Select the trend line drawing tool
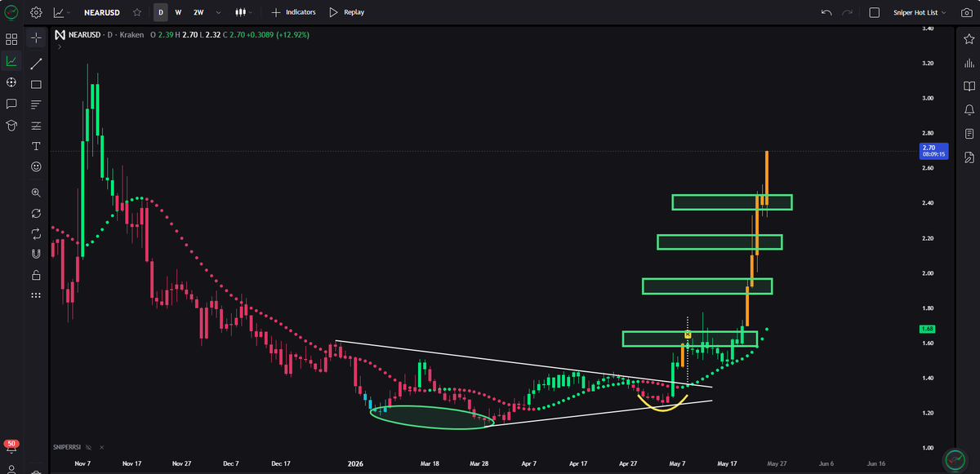This screenshot has width=980, height=474. (x=36, y=63)
